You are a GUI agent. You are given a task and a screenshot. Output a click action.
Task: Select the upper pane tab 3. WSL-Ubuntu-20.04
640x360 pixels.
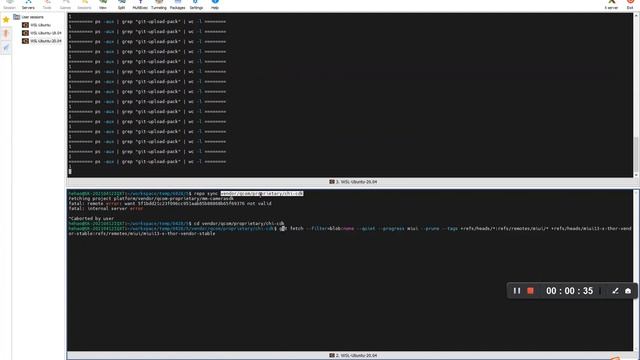[x=353, y=182]
